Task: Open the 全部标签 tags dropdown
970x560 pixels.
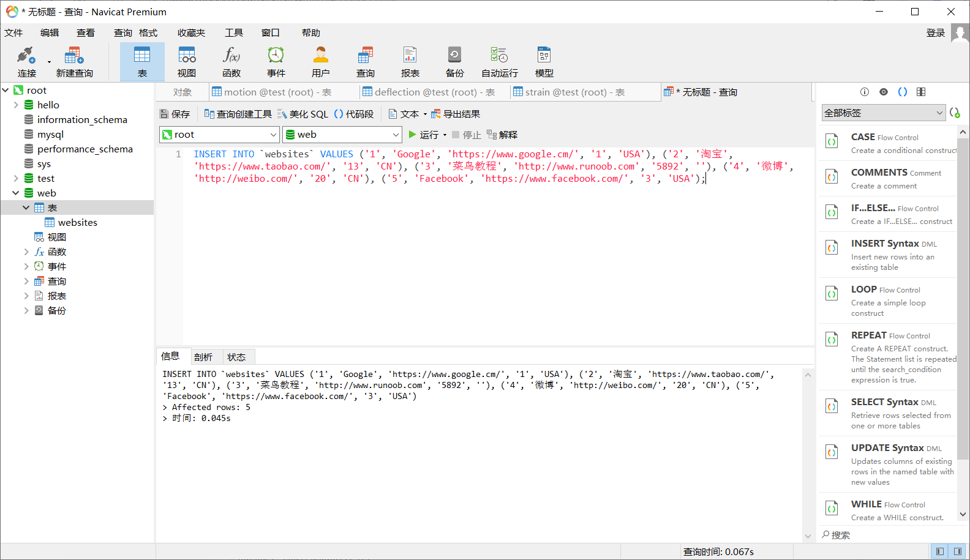Action: click(883, 113)
